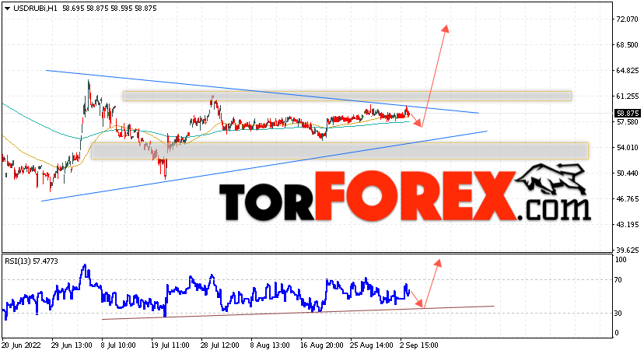
Task: Click the 68.500 price axis label
Action: point(627,45)
